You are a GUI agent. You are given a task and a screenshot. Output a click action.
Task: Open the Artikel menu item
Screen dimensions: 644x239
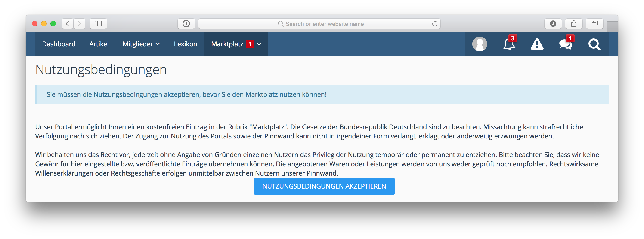99,44
